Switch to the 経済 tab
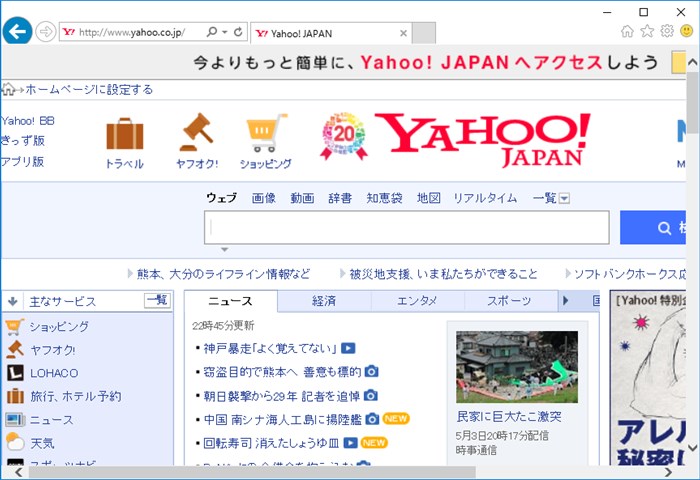 (324, 301)
